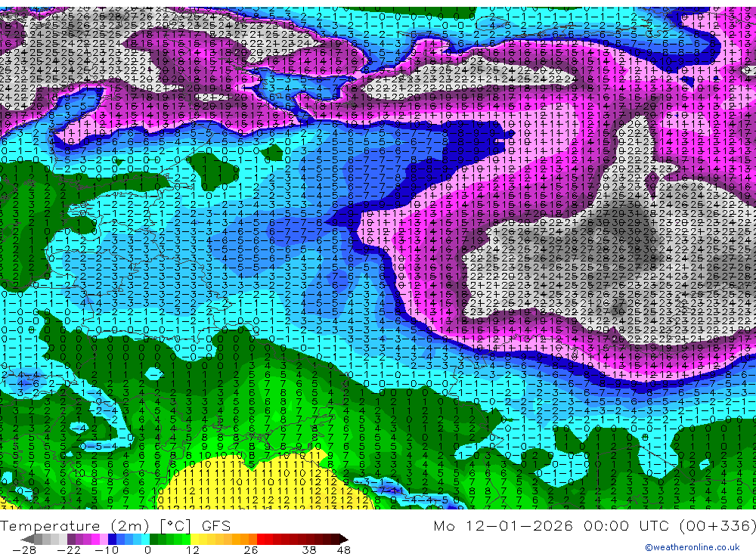Click the bright cyan swatch just below 0
Screen dimensions: 756x554
click(x=145, y=539)
